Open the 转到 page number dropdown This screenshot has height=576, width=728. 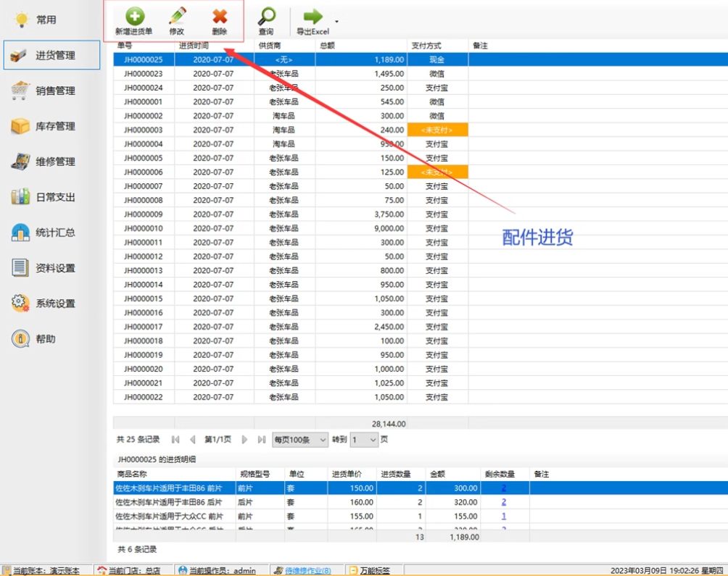(x=364, y=440)
